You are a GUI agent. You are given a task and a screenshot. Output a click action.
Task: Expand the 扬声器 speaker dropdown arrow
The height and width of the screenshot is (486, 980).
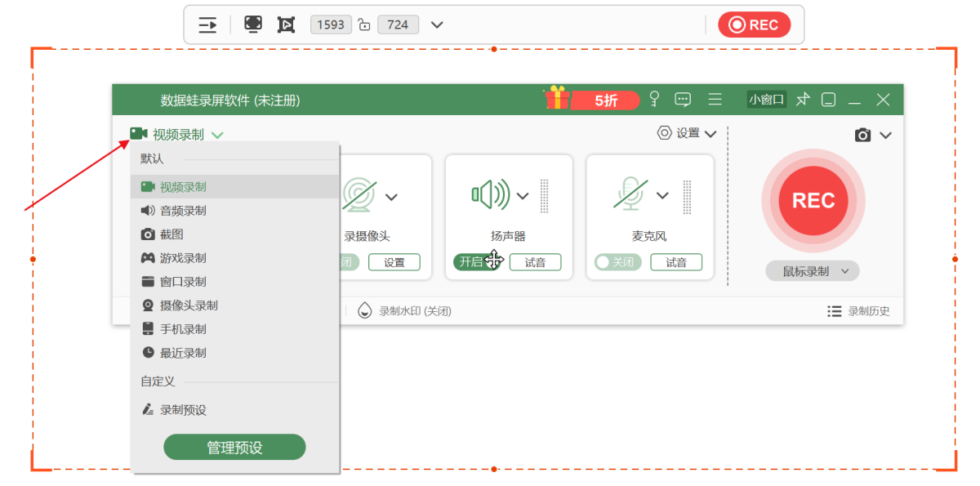523,196
